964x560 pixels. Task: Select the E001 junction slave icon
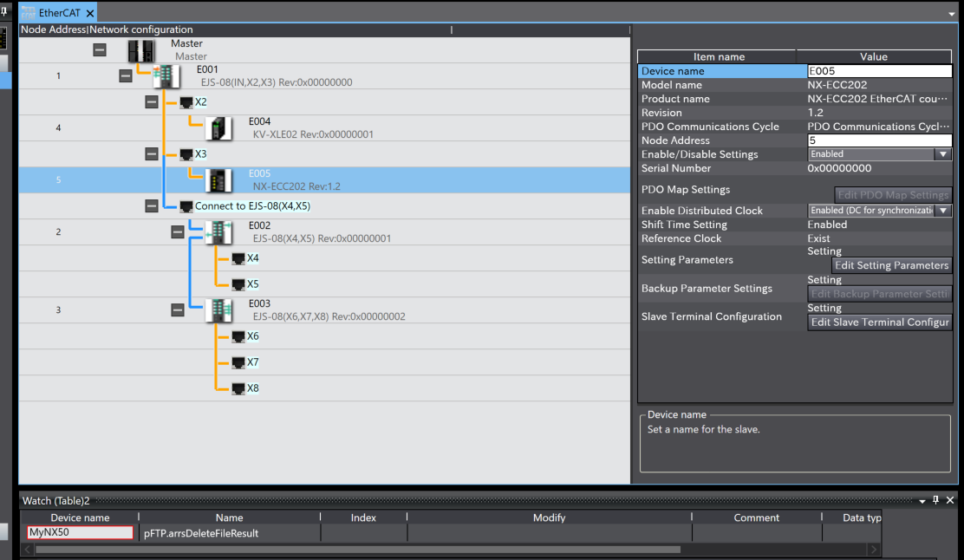coord(166,76)
